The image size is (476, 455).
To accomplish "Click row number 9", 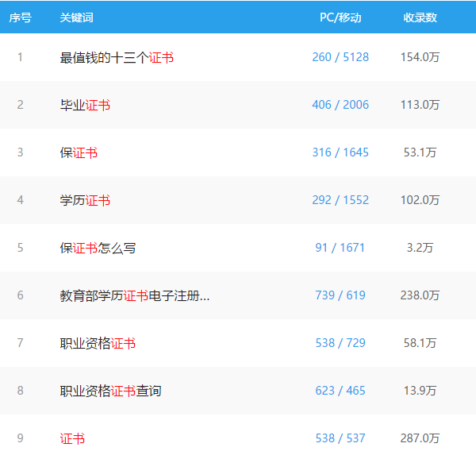I will click(20, 438).
